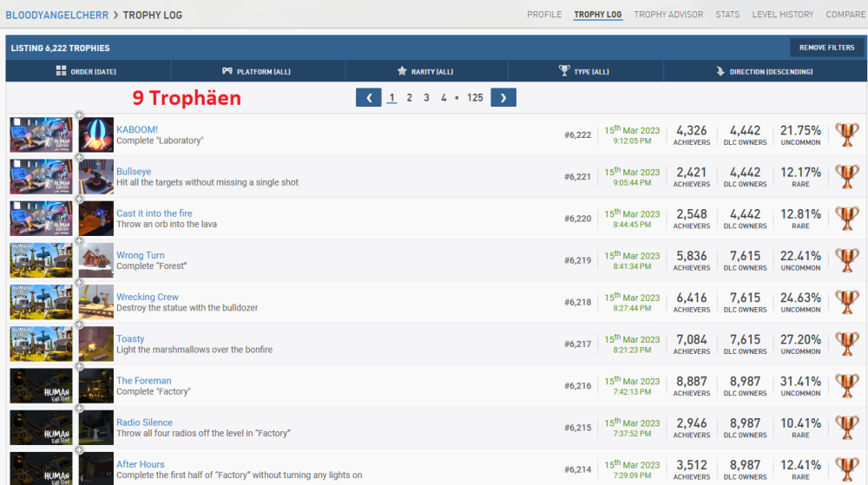Click the bronze trophy icon for KABOOM!
Screen dimensions: 868x485
pos(846,134)
